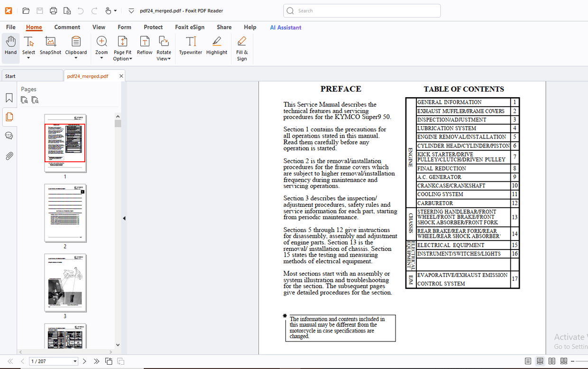Select page 3 thumbnail in Pages panel
This screenshot has height=369, width=588.
pos(65,283)
